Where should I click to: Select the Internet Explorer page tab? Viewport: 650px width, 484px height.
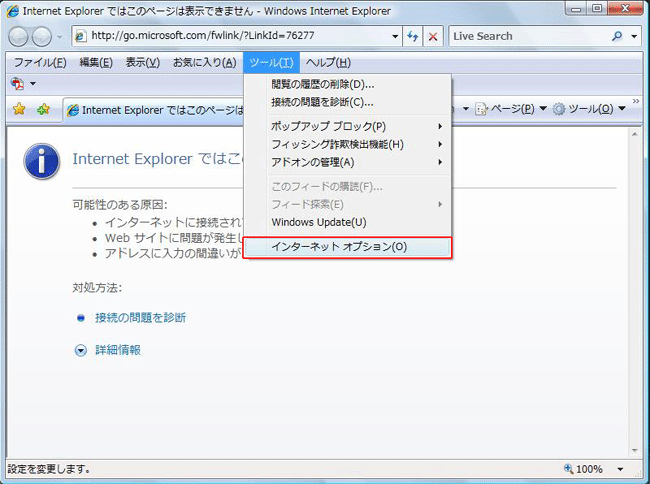(154, 110)
